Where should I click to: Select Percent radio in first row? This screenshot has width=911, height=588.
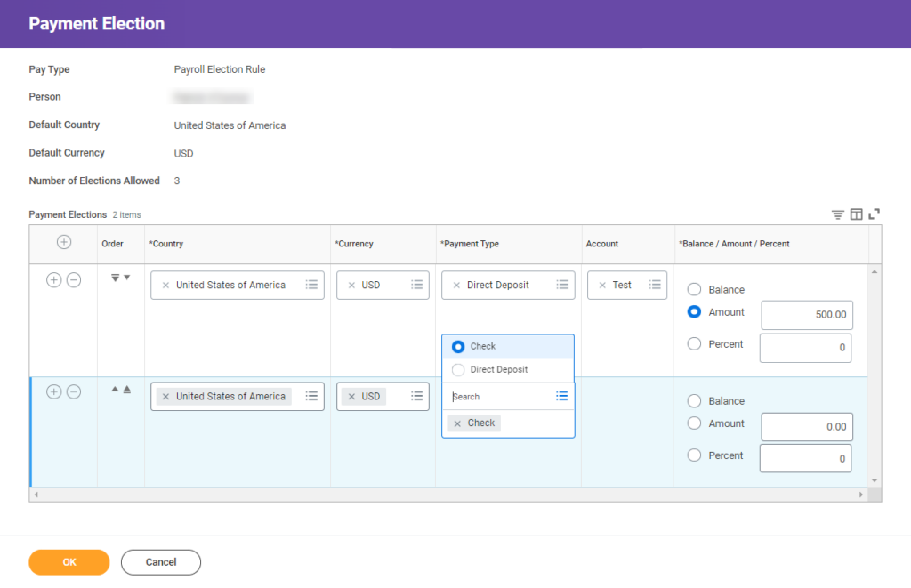pos(694,344)
